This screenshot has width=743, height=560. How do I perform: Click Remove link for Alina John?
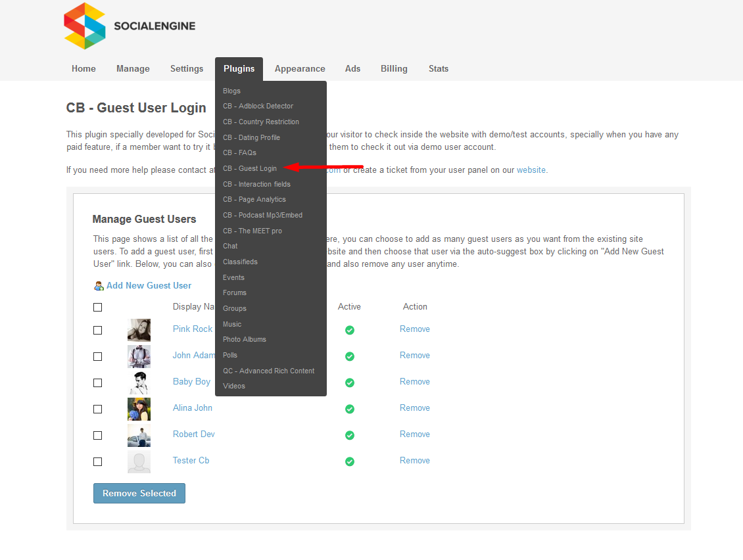pos(414,408)
